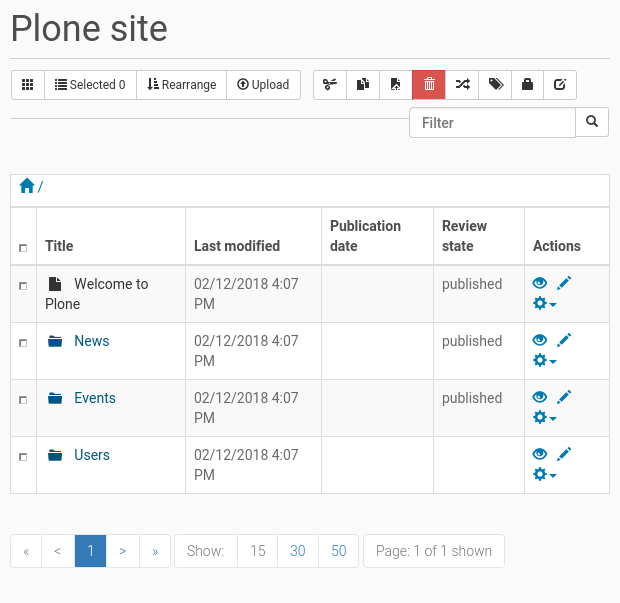Click the magnifier search button beside Filter
This screenshot has width=620, height=603.
pyautogui.click(x=592, y=122)
